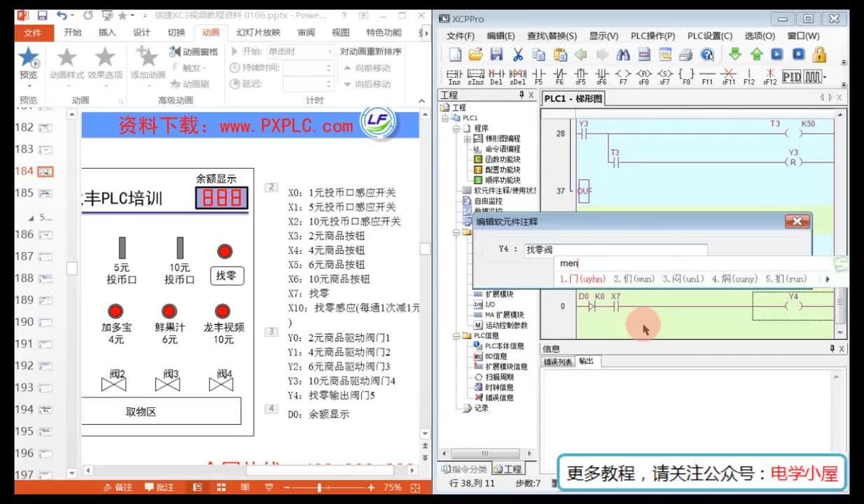Image resolution: width=864 pixels, height=504 pixels.
Task: Undo last action in PowerPoint
Action: (62, 15)
